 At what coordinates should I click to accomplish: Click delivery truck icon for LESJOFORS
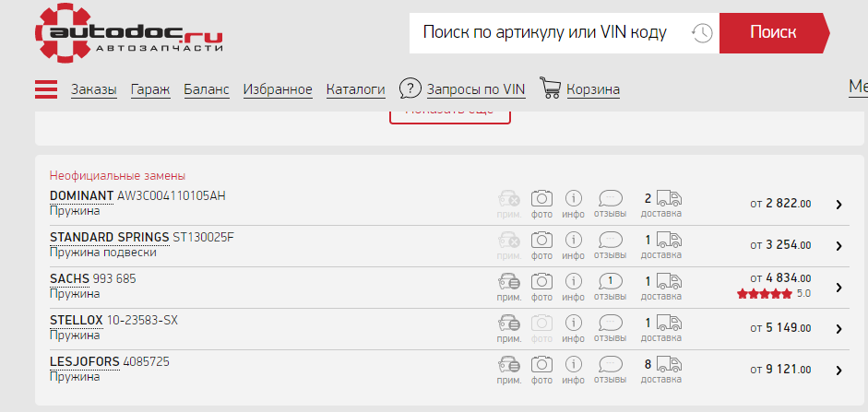[x=670, y=364]
